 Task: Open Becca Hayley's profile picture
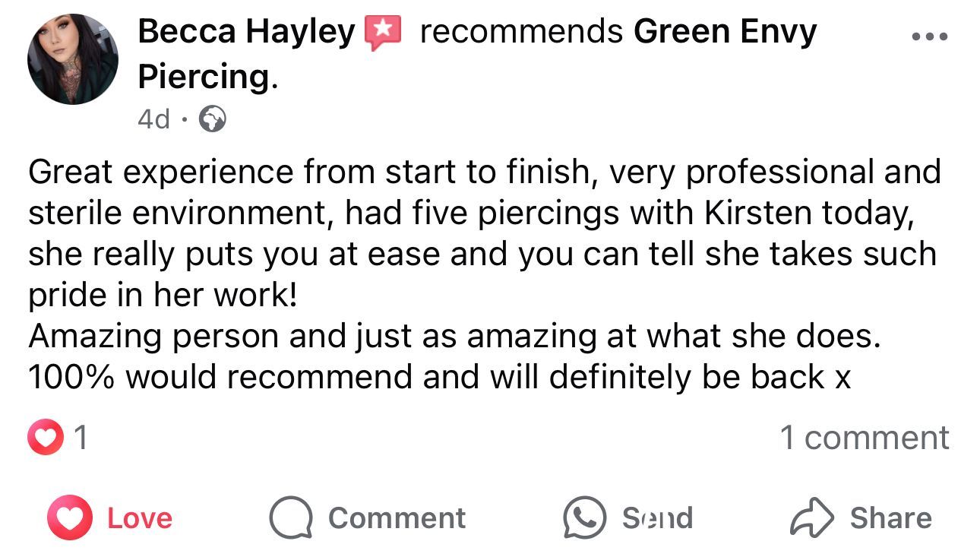point(73,59)
